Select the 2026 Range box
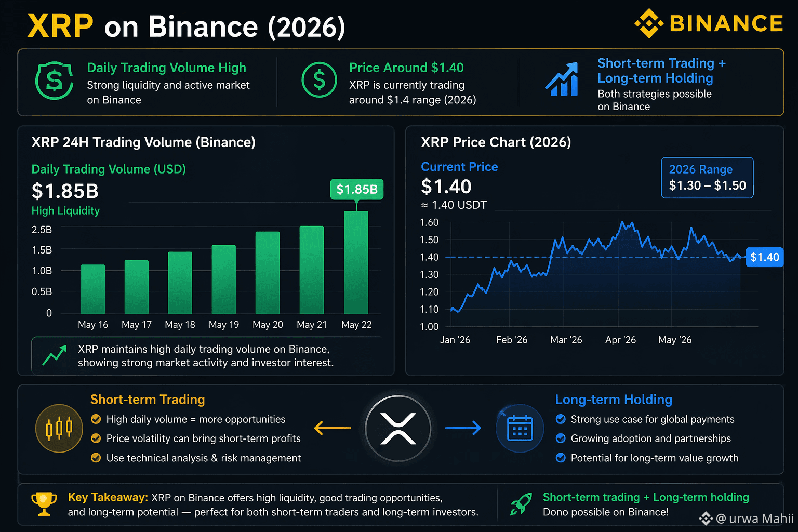The width and height of the screenshot is (798, 532). (x=707, y=178)
